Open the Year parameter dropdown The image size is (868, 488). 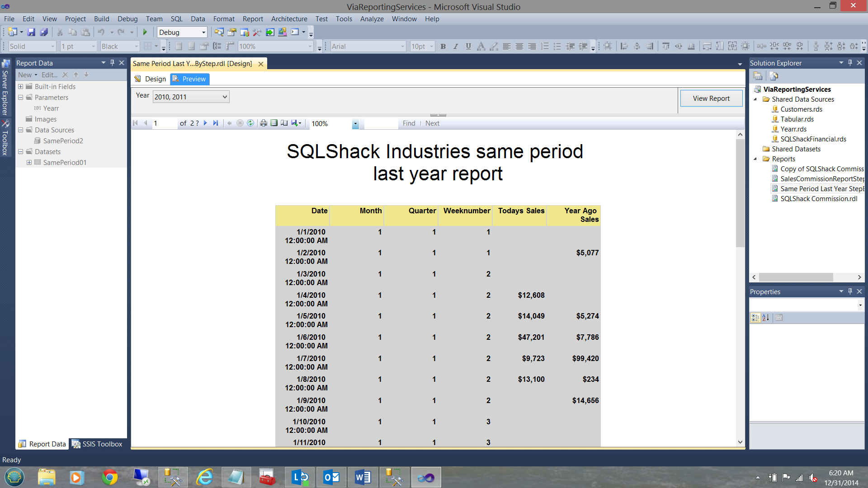click(225, 97)
